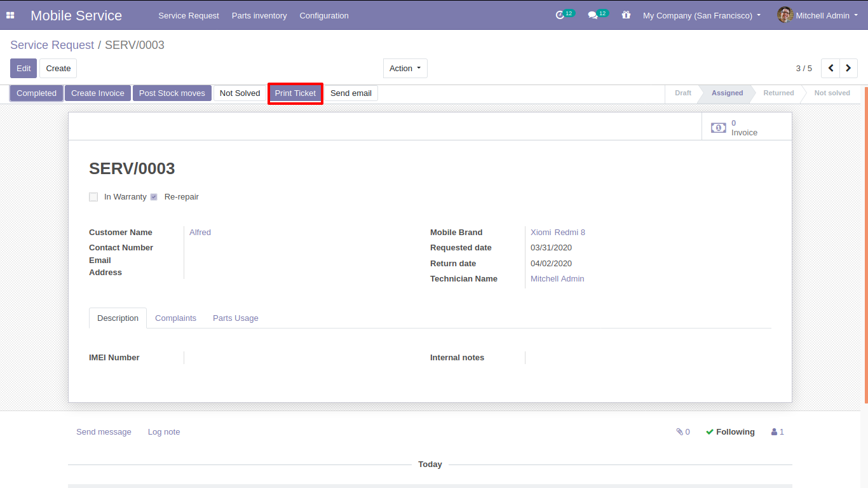Open the activities clock icon
Viewport: 868px width, 488px height.
(x=560, y=15)
